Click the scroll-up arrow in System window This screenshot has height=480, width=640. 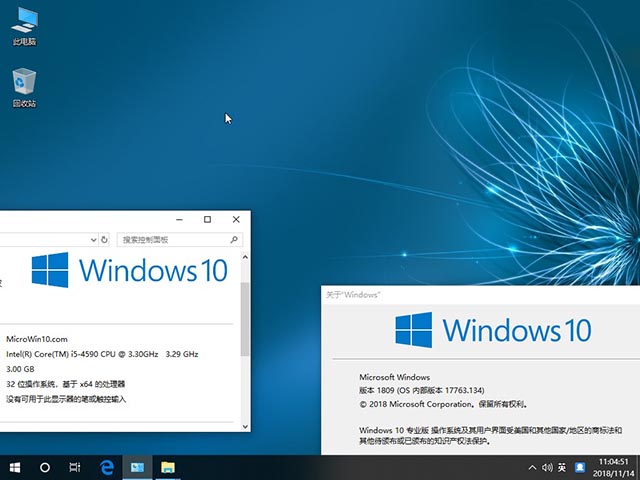245,257
